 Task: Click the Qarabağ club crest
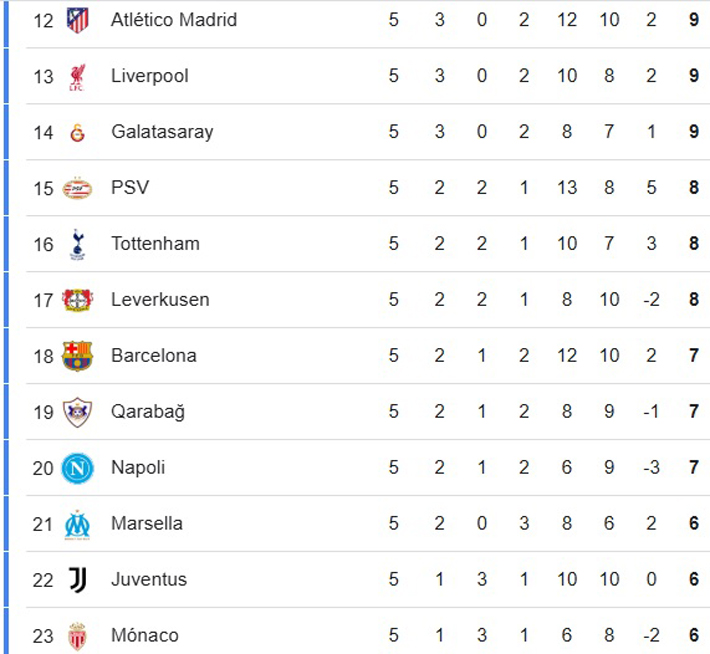[x=77, y=412]
